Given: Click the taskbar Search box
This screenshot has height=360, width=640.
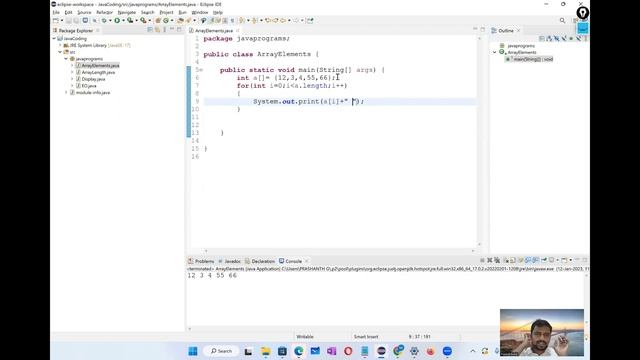Looking at the screenshot, I should (x=221, y=351).
